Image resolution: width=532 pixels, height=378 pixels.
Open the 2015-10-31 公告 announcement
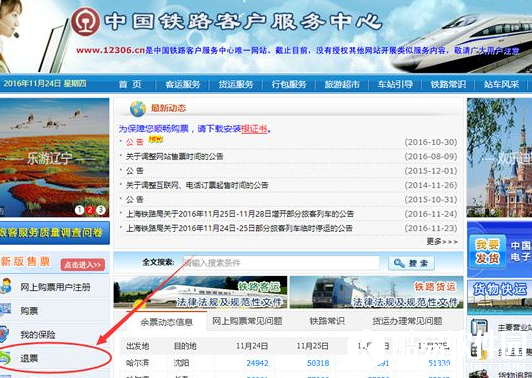[135, 199]
